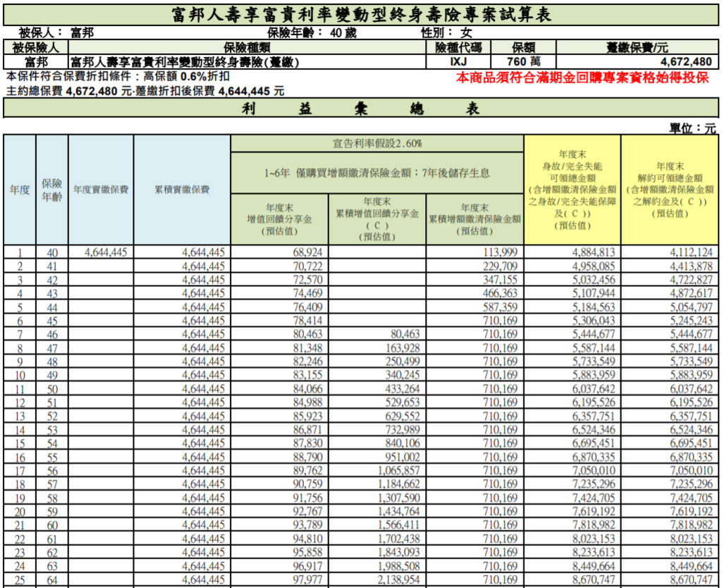
Task: Select surrender value 8,670,747 in year 25
Action: (x=691, y=580)
